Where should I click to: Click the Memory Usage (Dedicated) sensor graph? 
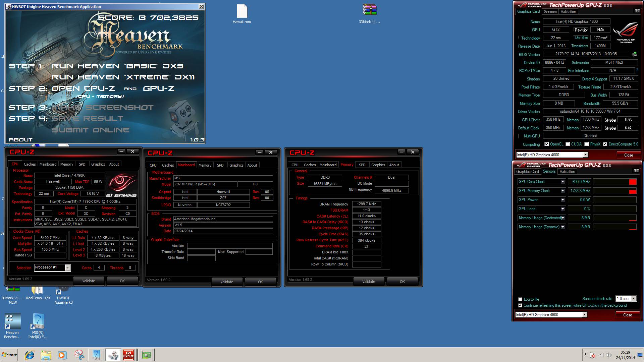(614, 218)
